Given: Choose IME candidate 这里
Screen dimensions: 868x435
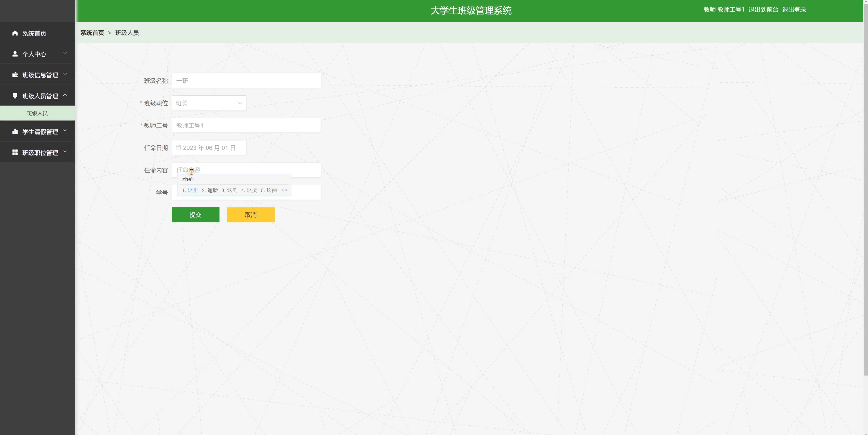Looking at the screenshot, I should pyautogui.click(x=190, y=190).
